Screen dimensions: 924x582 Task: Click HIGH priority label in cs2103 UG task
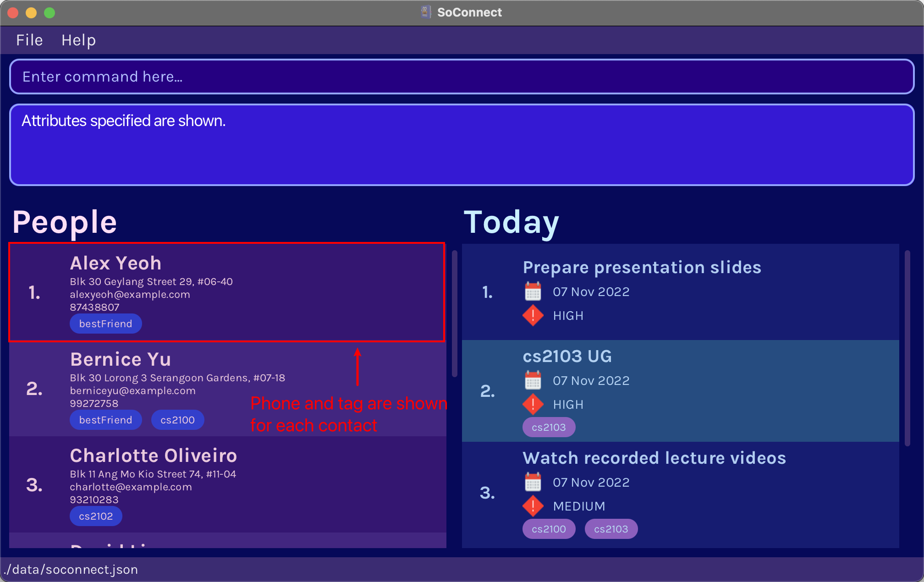pyautogui.click(x=568, y=404)
